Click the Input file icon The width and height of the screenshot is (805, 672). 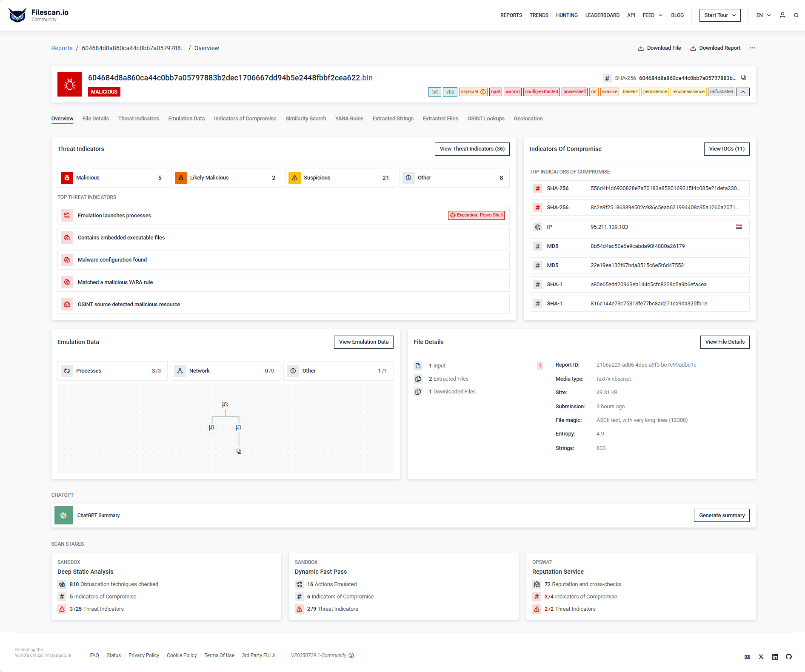click(x=418, y=366)
